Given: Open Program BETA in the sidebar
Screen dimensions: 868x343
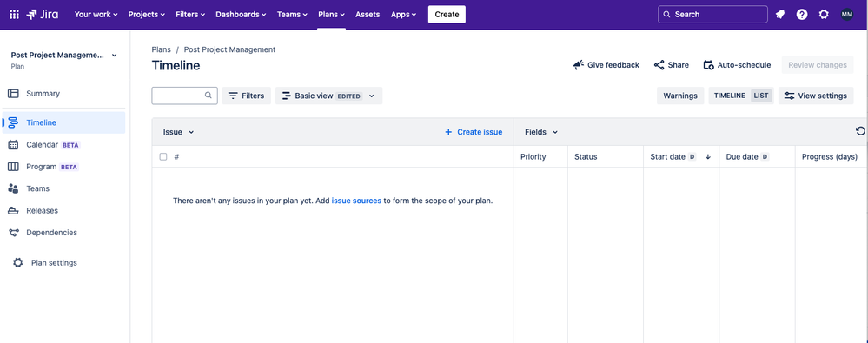Looking at the screenshot, I should coord(63,167).
